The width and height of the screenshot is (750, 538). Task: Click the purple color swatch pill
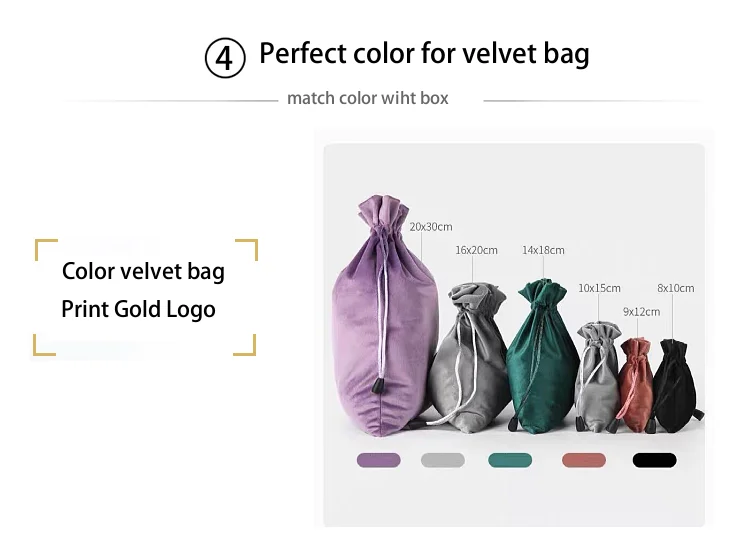378,460
